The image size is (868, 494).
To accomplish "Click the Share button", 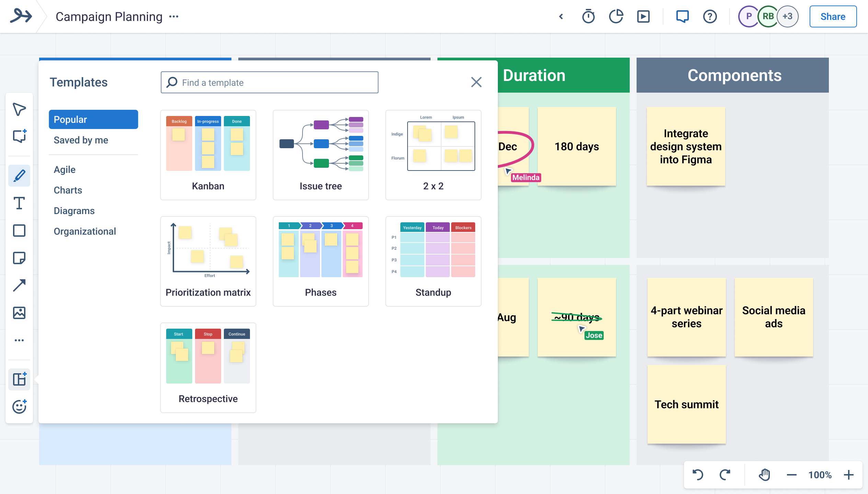I will [x=833, y=16].
